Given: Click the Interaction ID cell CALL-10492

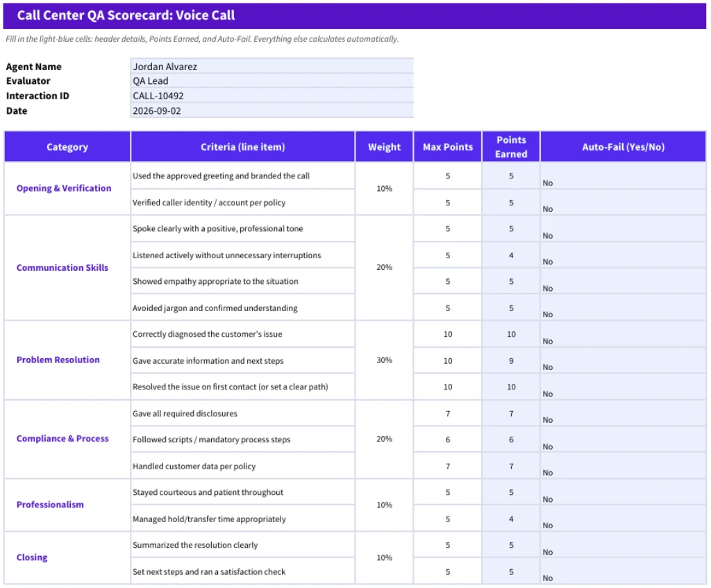Looking at the screenshot, I should click(x=271, y=96).
